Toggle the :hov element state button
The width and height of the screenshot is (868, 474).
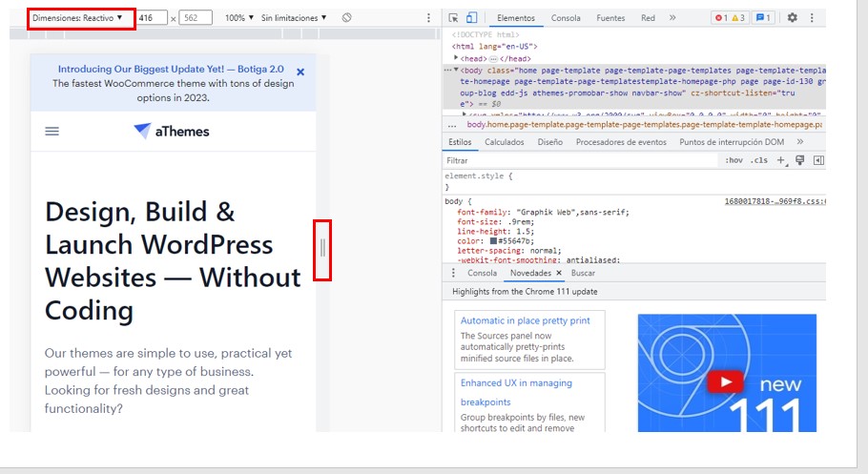click(734, 160)
